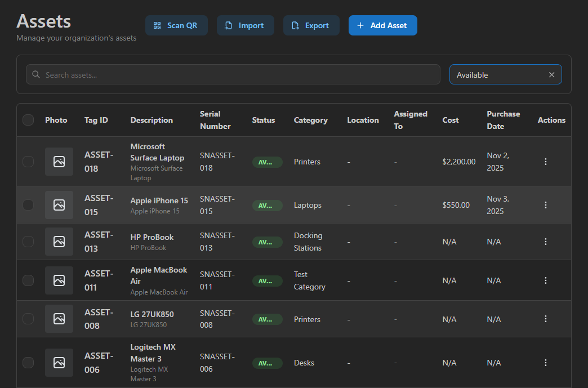Viewport: 588px width, 388px height.
Task: Click the photo placeholder icon for ASSET-018
Action: pyautogui.click(x=59, y=161)
